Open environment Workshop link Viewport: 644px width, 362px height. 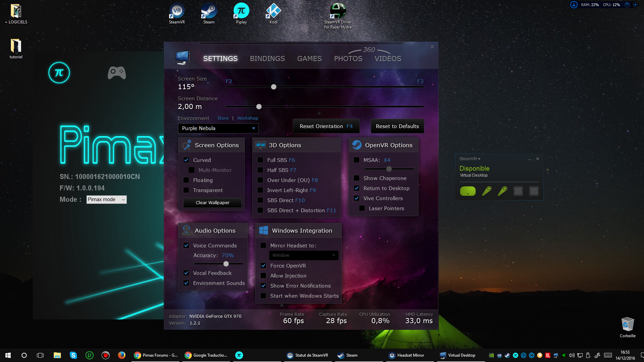click(x=248, y=118)
